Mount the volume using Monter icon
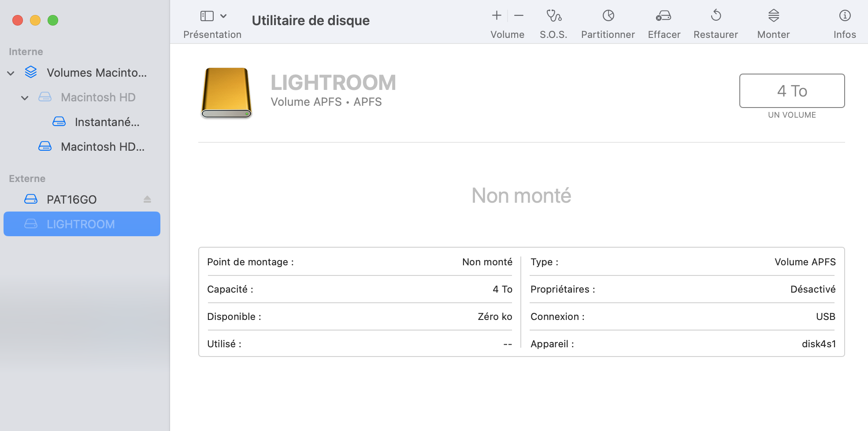 point(774,15)
